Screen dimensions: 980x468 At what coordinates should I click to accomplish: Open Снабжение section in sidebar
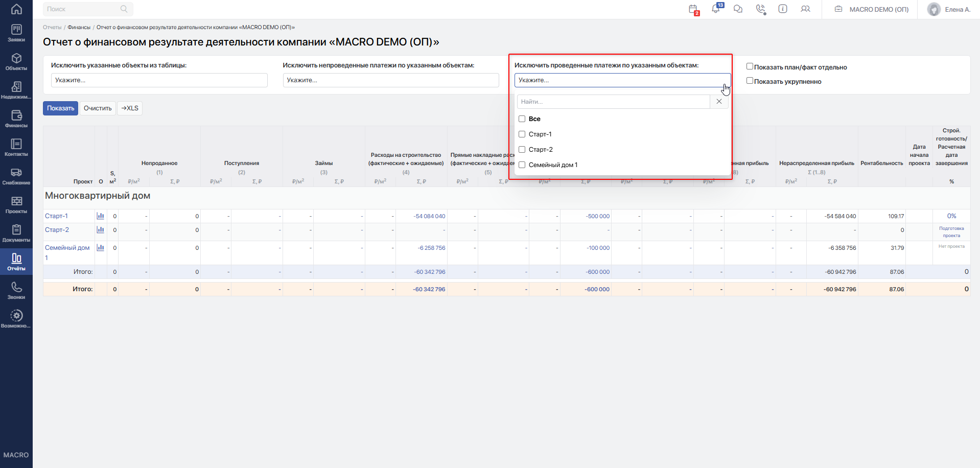pyautogui.click(x=16, y=176)
